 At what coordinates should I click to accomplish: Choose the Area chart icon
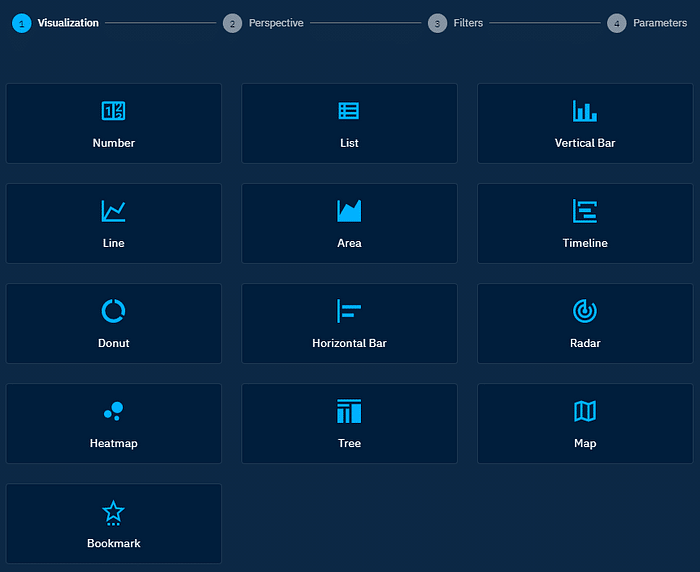tap(349, 211)
